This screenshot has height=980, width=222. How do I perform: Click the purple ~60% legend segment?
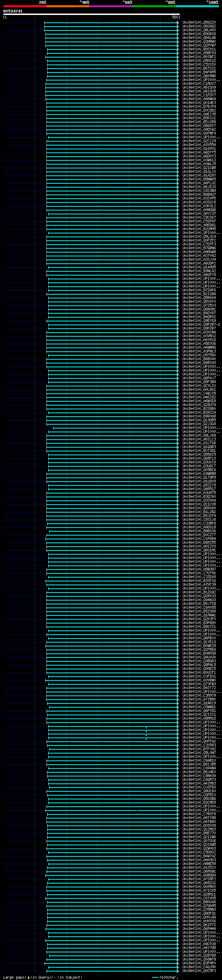click(x=111, y=6)
